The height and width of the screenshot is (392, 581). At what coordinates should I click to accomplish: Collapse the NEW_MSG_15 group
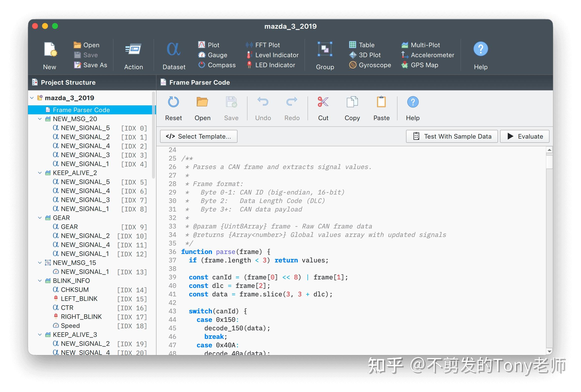[40, 263]
